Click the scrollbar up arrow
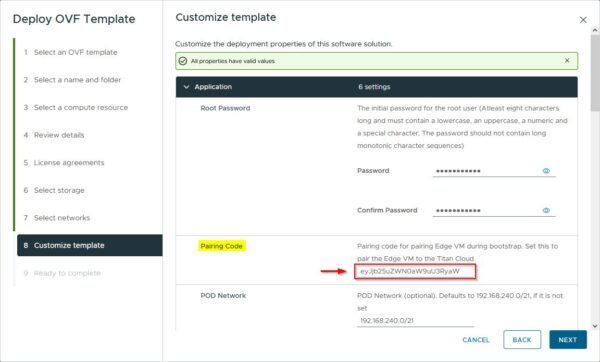The image size is (600, 362). [x=595, y=30]
